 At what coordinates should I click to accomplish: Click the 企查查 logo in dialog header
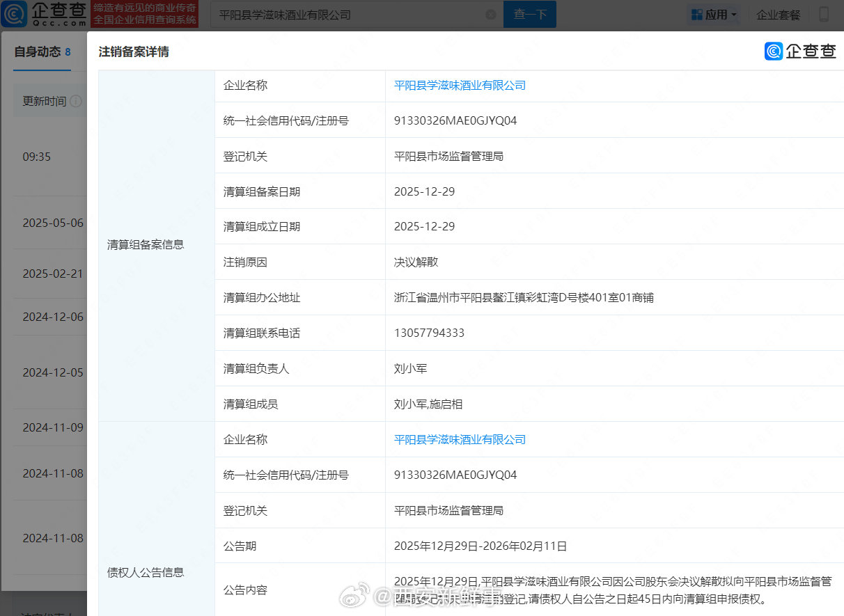tap(800, 51)
